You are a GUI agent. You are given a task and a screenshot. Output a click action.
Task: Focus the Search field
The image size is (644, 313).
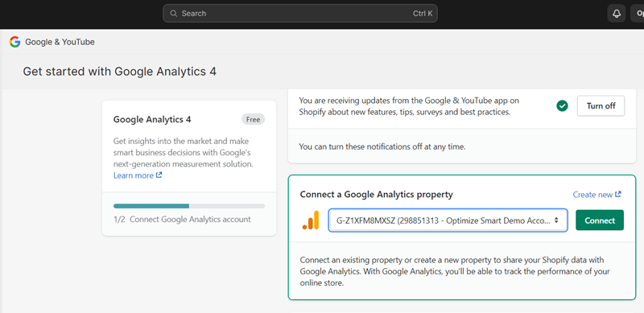[x=300, y=14]
